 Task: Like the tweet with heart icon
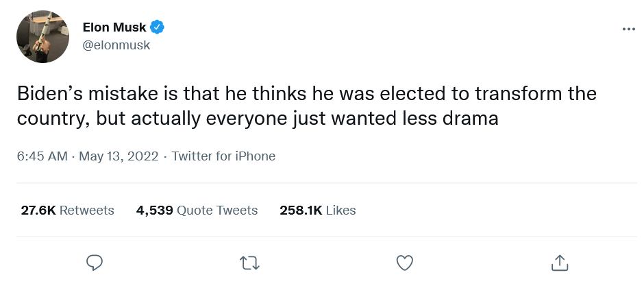point(405,262)
